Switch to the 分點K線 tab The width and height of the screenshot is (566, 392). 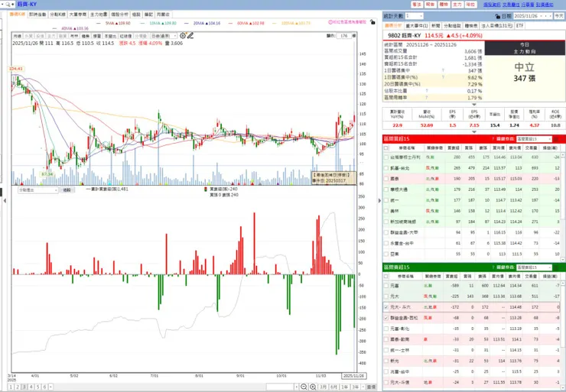click(x=58, y=15)
